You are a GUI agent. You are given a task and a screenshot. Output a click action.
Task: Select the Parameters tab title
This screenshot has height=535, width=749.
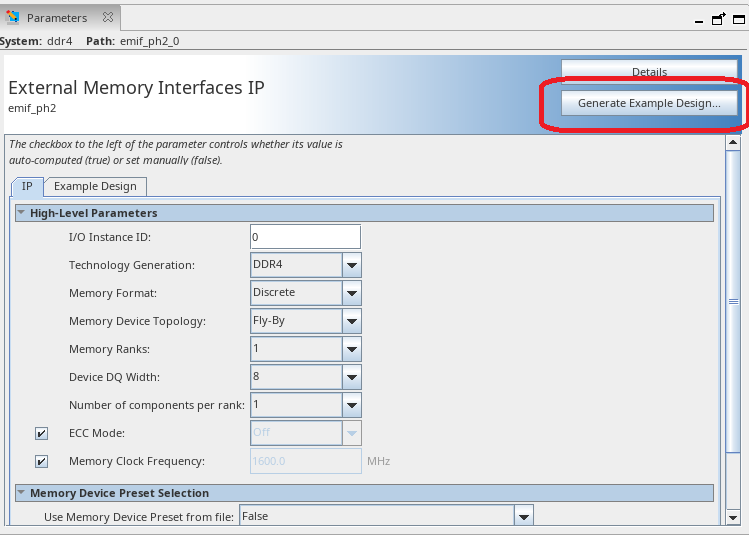[x=57, y=18]
